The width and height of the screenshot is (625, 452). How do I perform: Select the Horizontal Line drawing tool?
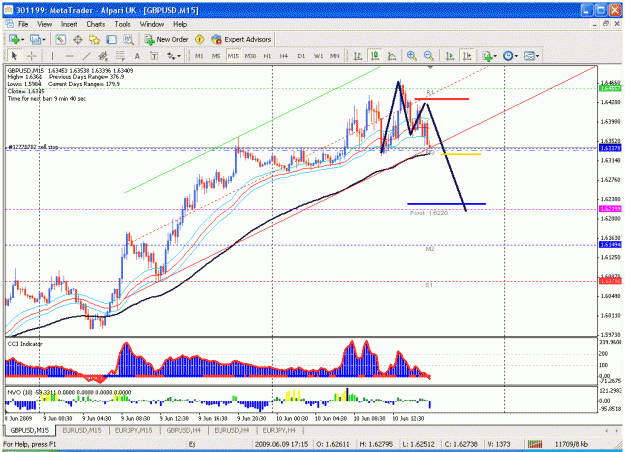(x=69, y=56)
